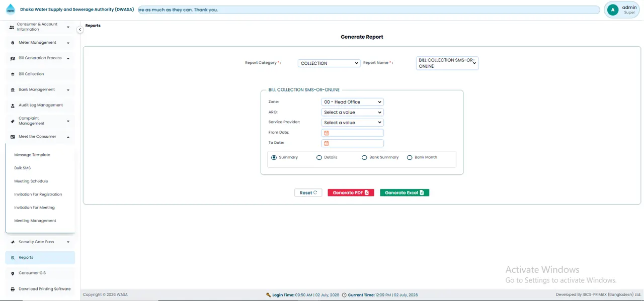Select the Details radio option
This screenshot has height=301, width=644.
coord(319,157)
